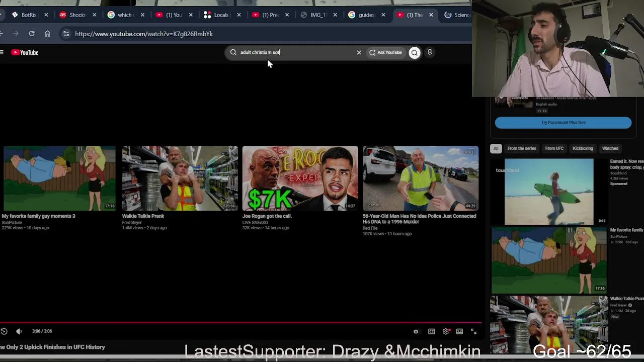Open 'My favorite family guy moments 3' end-screen title
This screenshot has height=362, width=644.
tap(38, 216)
